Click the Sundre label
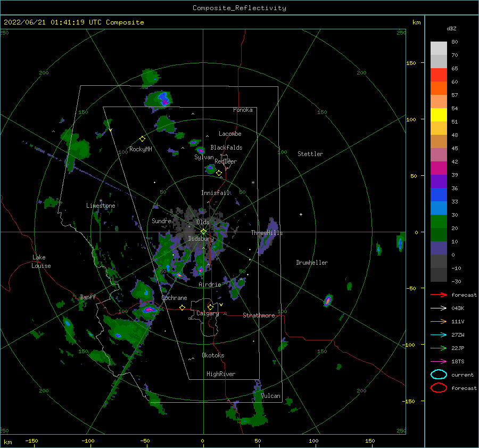This screenshot has width=479, height=448. pos(161,221)
